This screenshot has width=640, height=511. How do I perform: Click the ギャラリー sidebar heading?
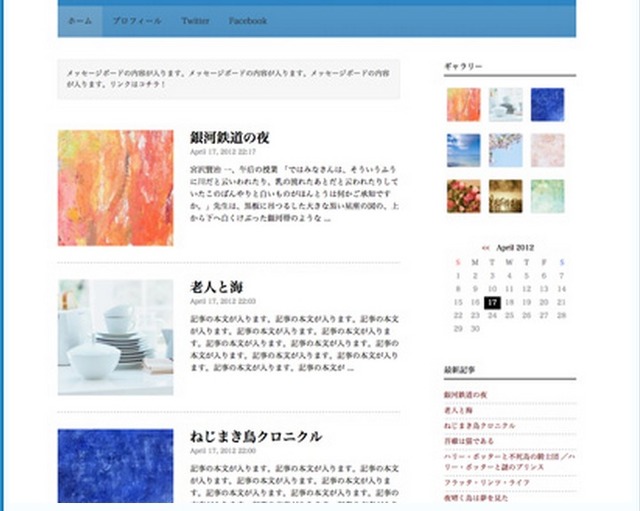coord(463,66)
